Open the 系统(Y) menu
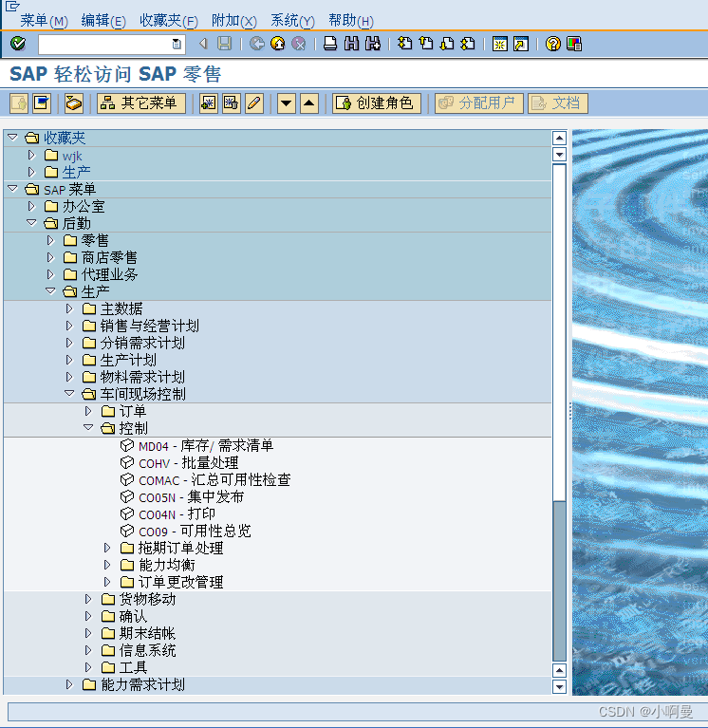The height and width of the screenshot is (728, 708). (292, 21)
